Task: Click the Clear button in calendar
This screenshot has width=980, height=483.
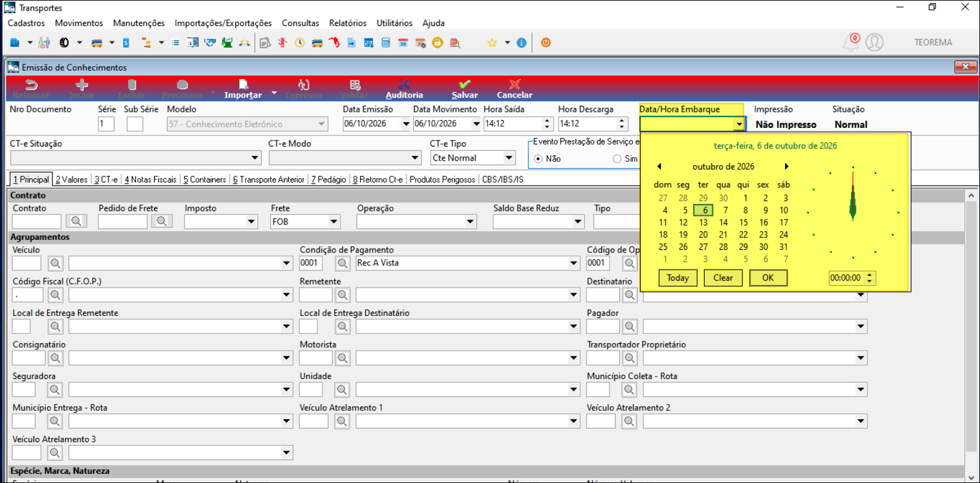Action: pyautogui.click(x=723, y=278)
